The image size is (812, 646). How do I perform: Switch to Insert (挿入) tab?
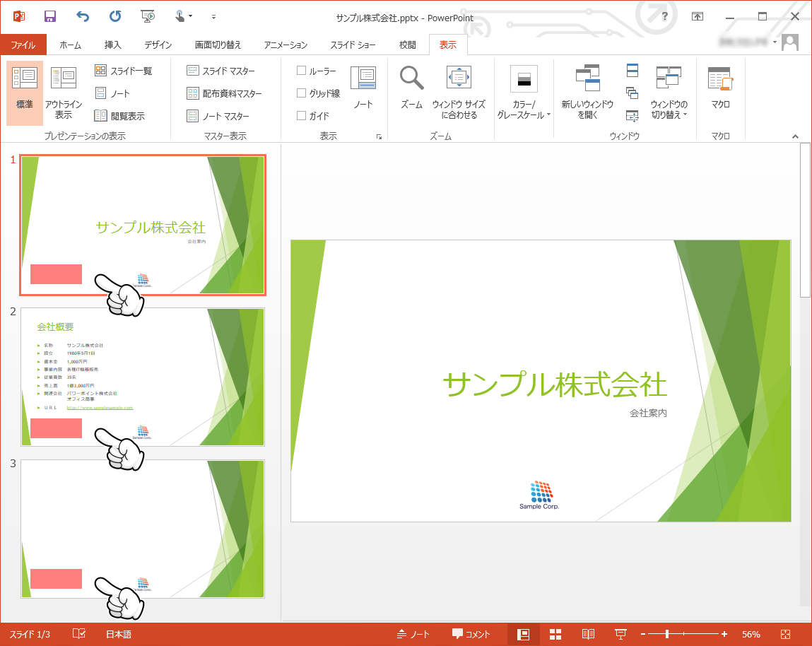tap(112, 45)
